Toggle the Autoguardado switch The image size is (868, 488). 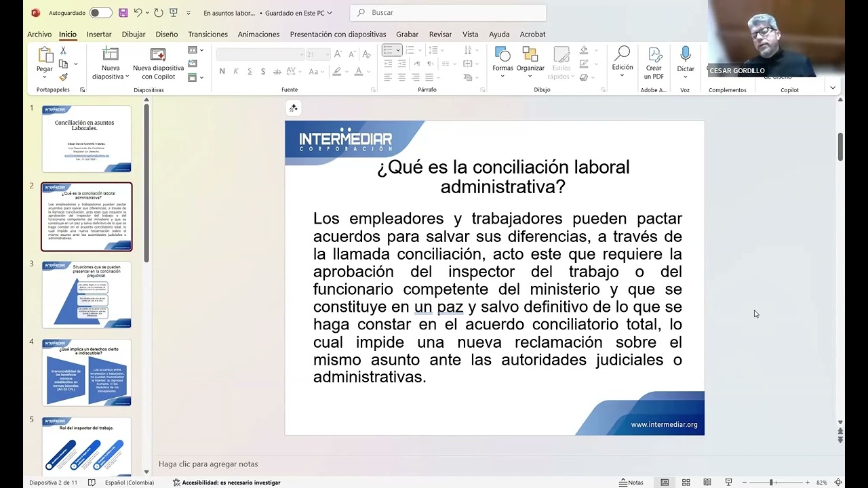100,13
